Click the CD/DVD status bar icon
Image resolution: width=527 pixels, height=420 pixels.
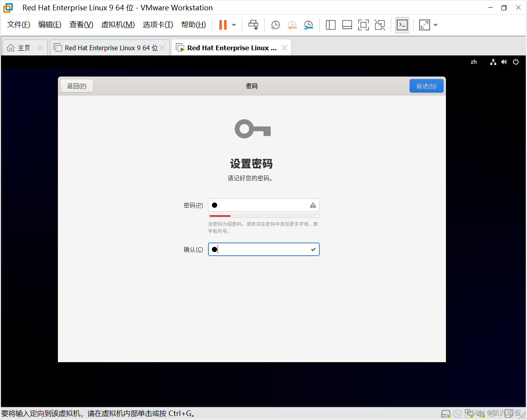coord(458,414)
